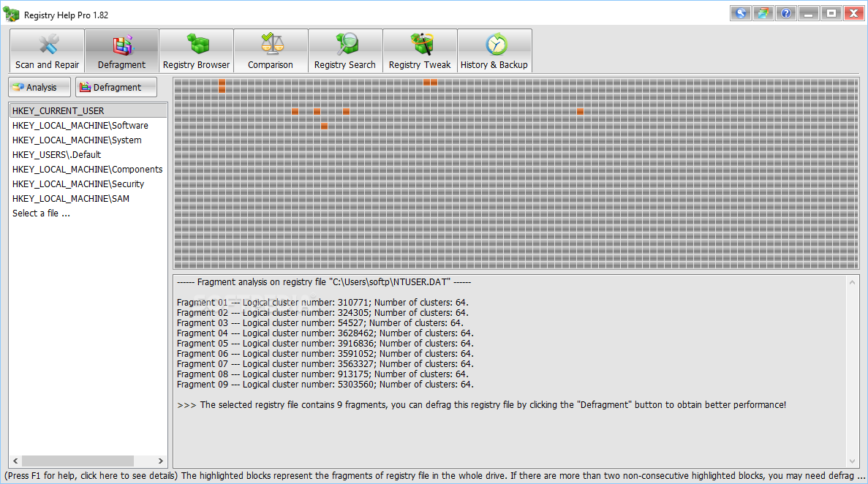This screenshot has height=484, width=868.
Task: Click the hive list's left scroll arrow
Action: tap(15, 461)
